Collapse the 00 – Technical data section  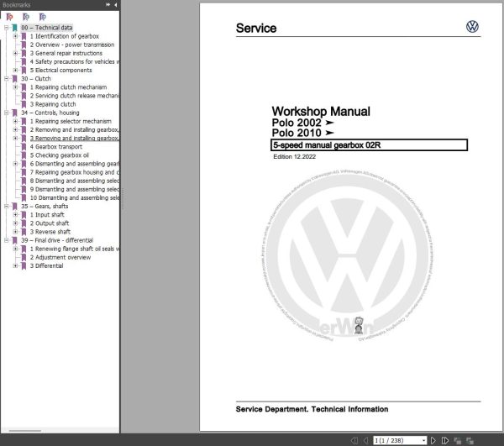coord(6,28)
